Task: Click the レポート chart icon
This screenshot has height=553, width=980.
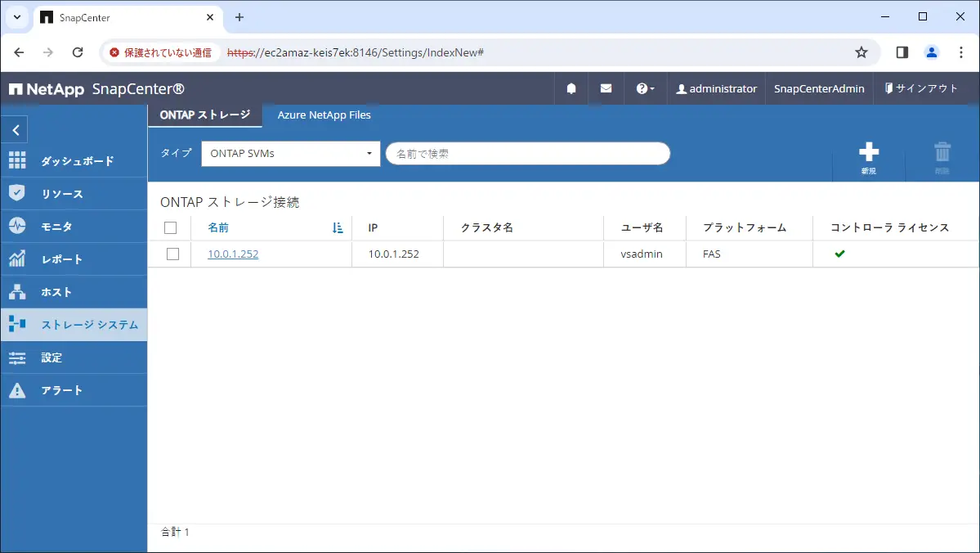Action: 17,259
